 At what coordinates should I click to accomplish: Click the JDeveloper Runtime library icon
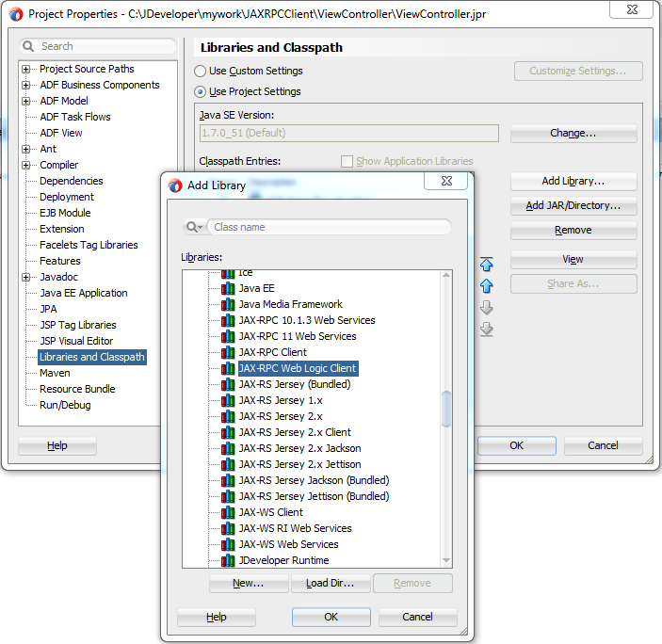pos(228,560)
